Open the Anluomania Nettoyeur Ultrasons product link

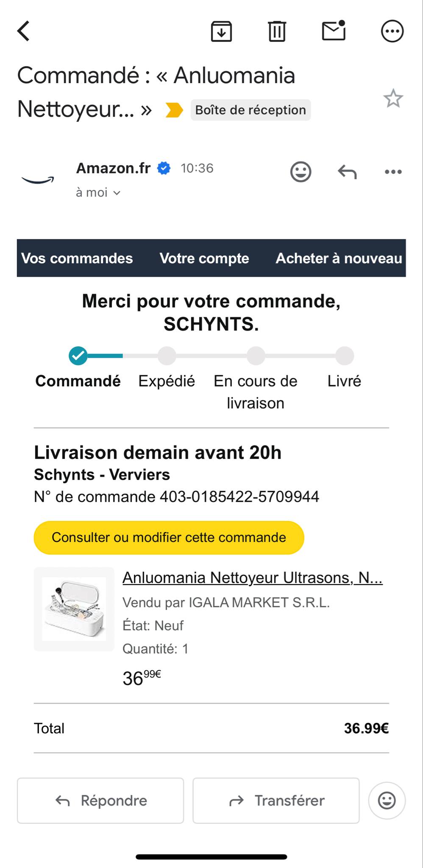252,578
